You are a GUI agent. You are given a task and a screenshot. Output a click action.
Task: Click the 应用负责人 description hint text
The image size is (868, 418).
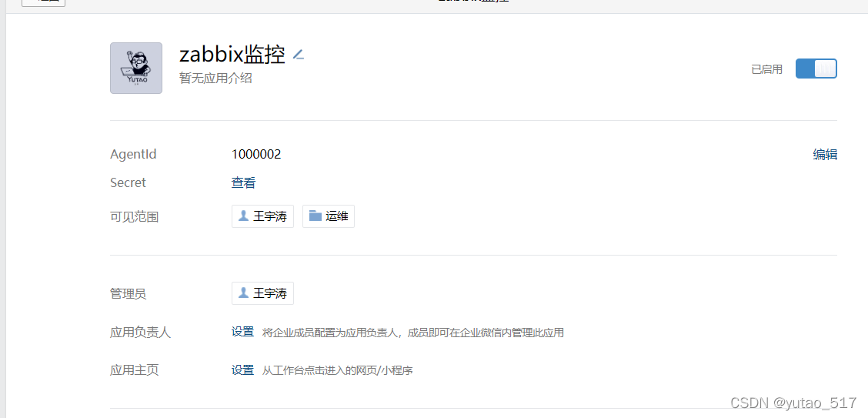(413, 333)
